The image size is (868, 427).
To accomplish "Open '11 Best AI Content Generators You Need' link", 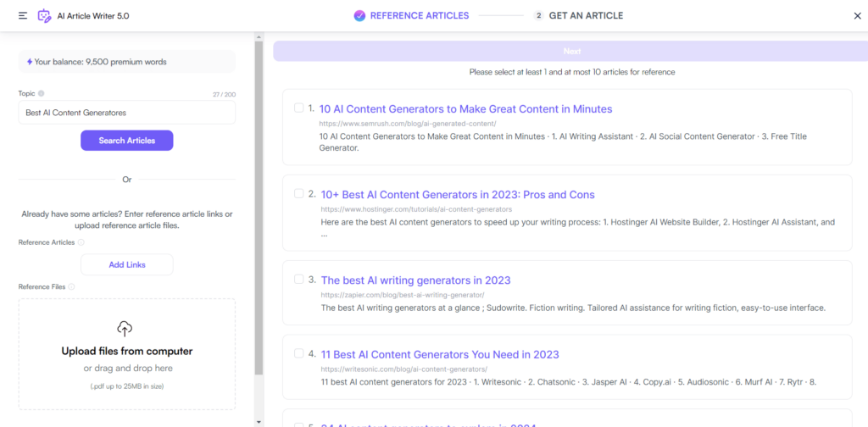I will click(x=440, y=354).
